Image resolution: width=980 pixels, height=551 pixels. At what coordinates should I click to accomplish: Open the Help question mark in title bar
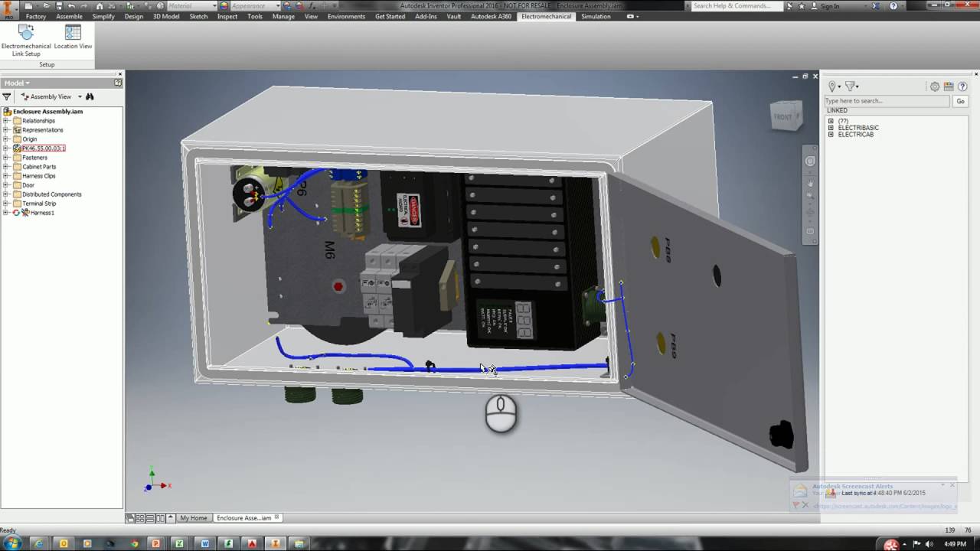[893, 5]
